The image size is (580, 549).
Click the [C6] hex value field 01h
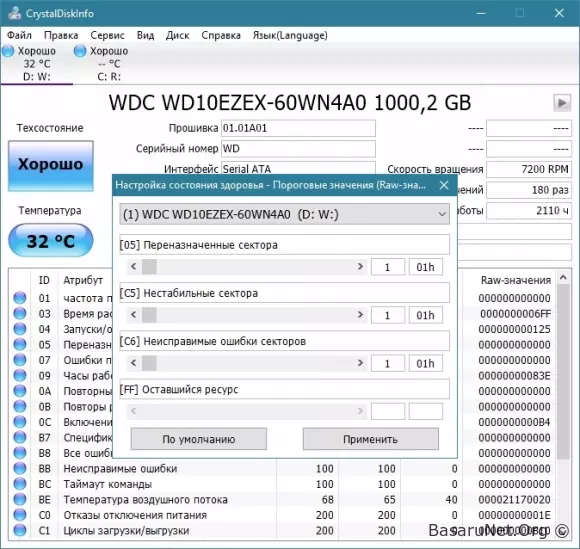point(426,363)
